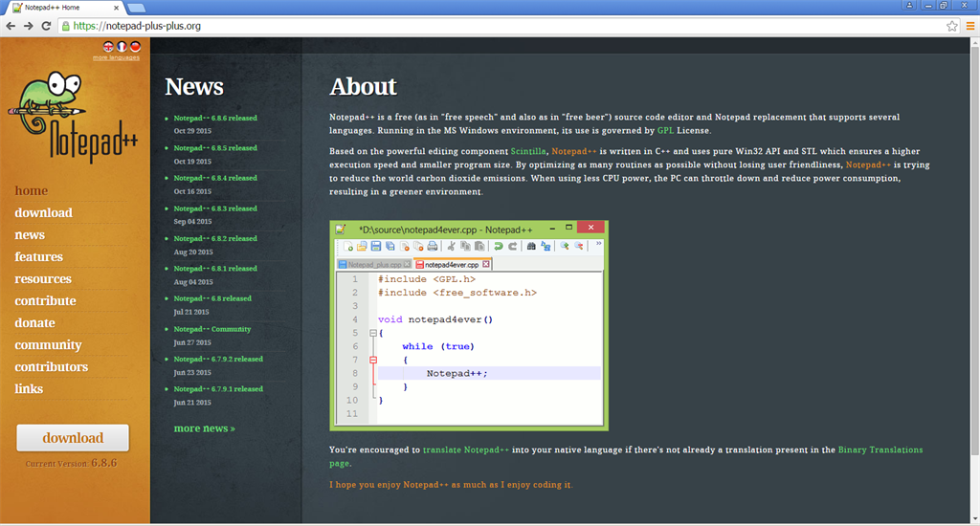Open the download nav item in sidebar
980x526 pixels.
click(x=44, y=212)
